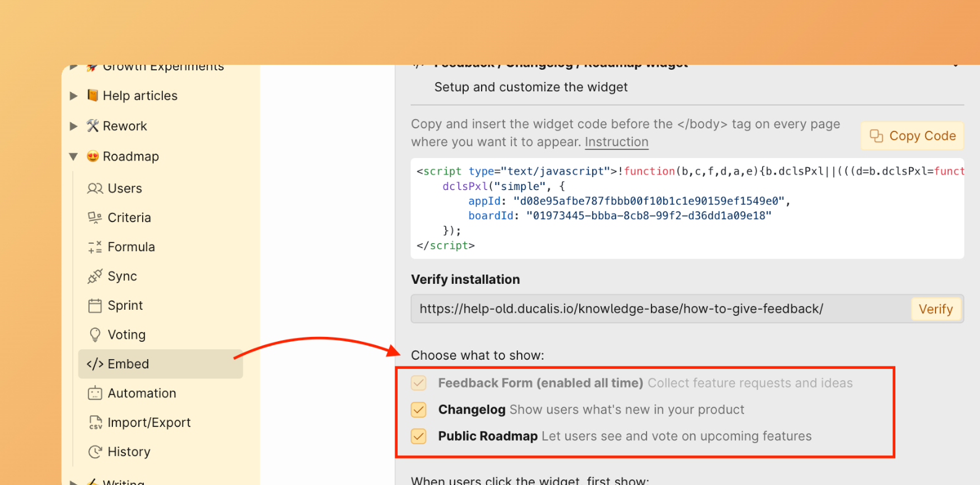
Task: Disable the Public Roadmap checkbox
Action: click(x=419, y=436)
